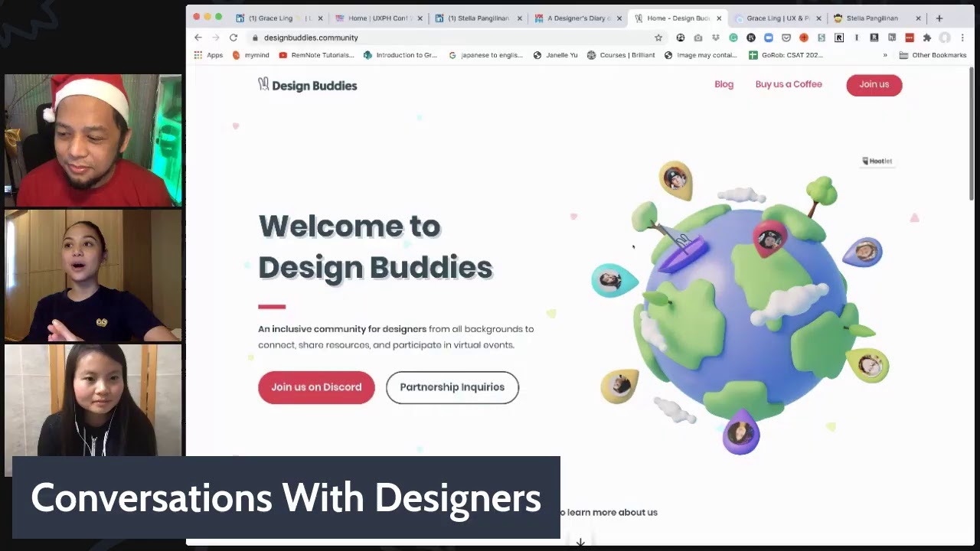Click the teal map pin avatar left of globe

(x=613, y=280)
